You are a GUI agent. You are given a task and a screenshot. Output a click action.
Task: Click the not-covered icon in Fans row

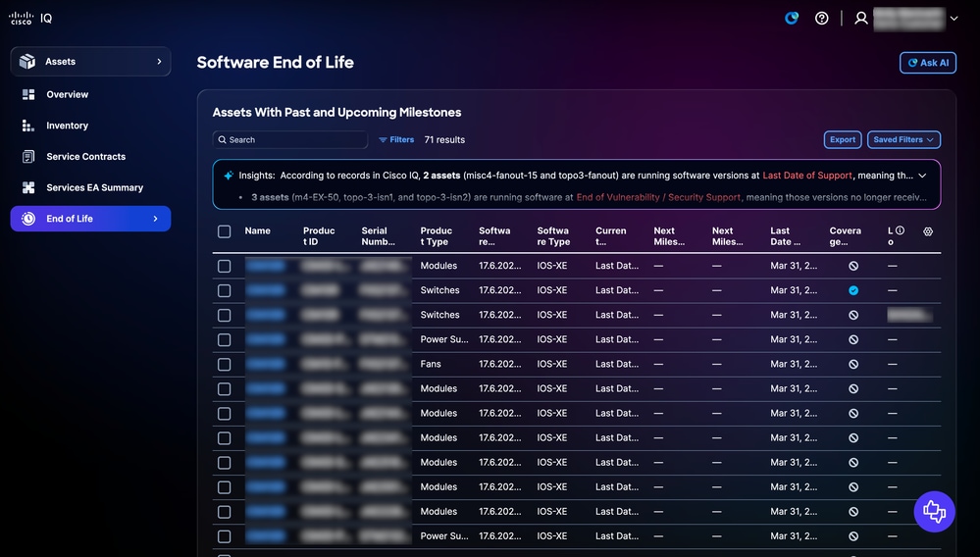tap(853, 364)
